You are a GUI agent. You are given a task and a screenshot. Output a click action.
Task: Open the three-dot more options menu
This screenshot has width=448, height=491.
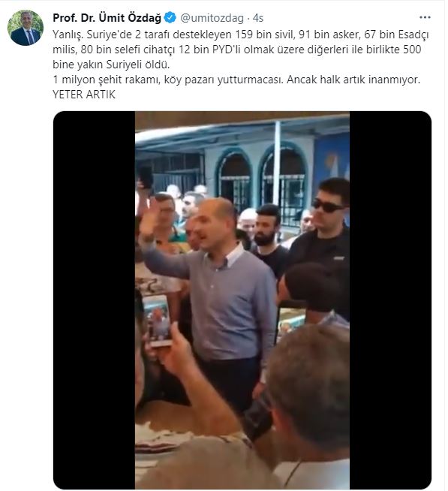[x=425, y=17]
